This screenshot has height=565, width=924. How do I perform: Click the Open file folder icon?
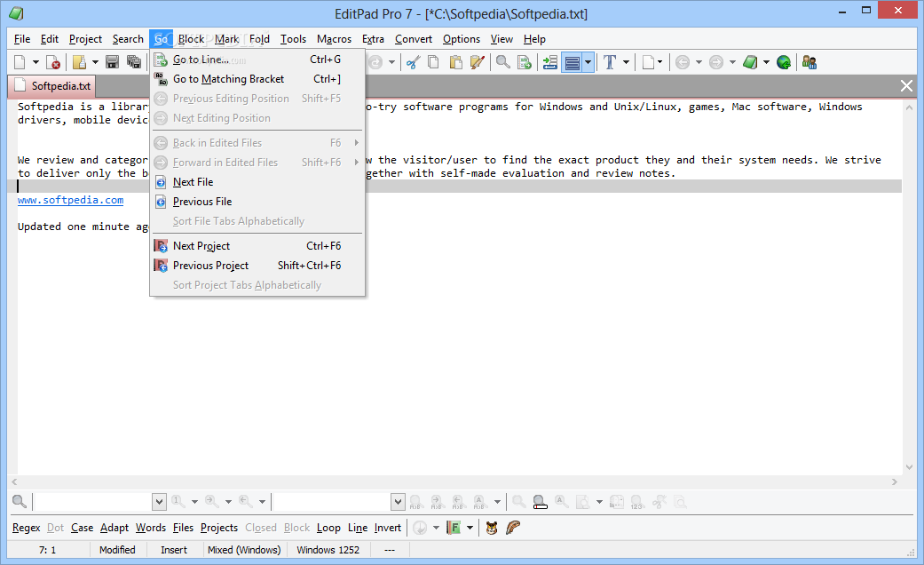point(79,62)
